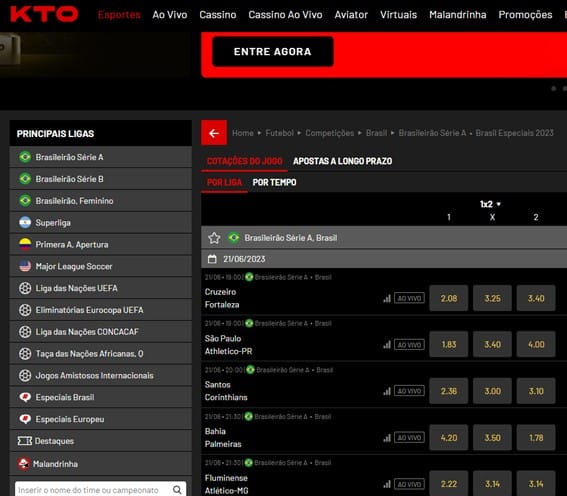
Task: Click Brazil flag in league header row
Action: point(234,238)
